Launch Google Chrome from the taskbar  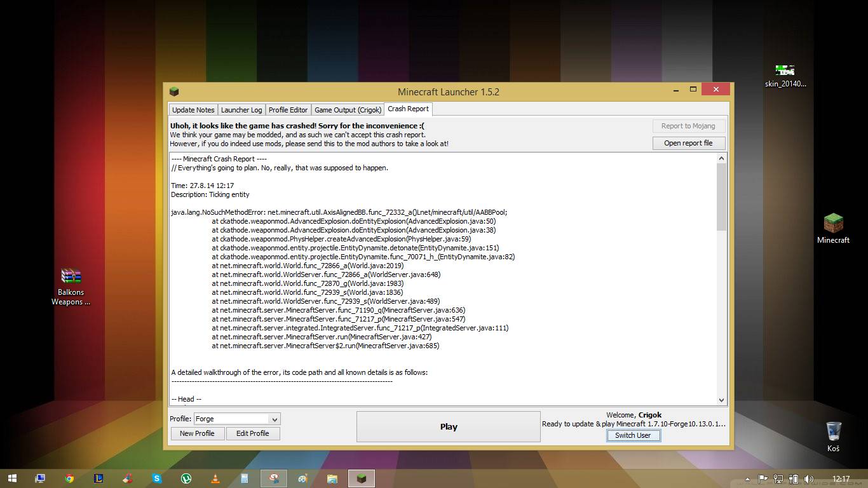[69, 478]
